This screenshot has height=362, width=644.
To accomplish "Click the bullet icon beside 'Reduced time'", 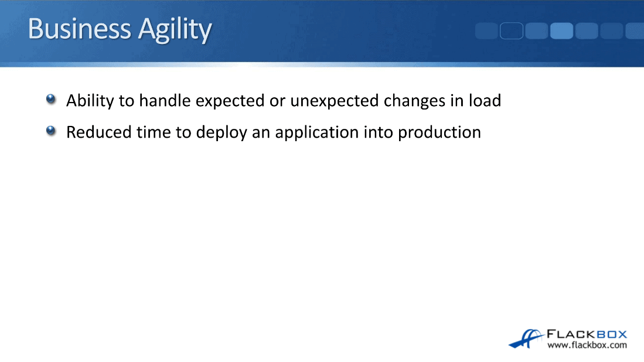I will (52, 131).
